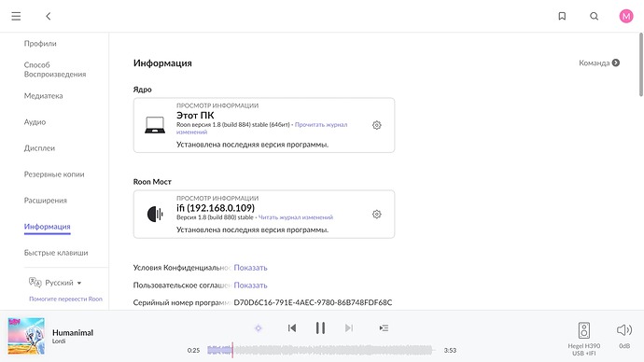Click the Этот ПК title

[195, 116]
